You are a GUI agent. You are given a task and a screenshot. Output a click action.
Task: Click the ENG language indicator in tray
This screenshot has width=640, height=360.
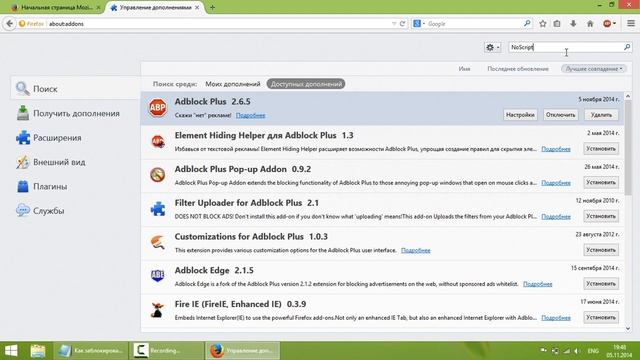593,351
